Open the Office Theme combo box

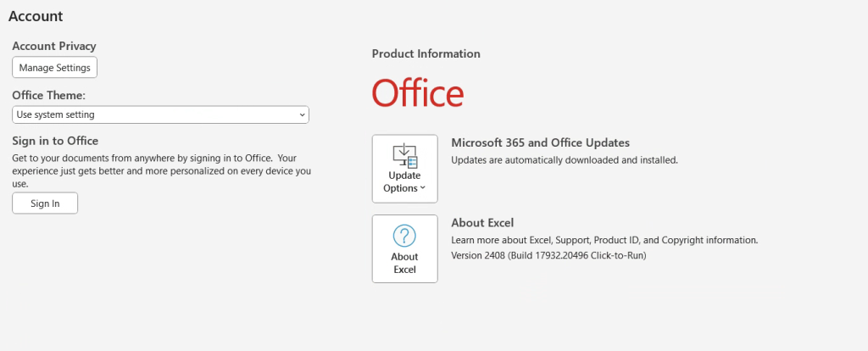pyautogui.click(x=160, y=114)
